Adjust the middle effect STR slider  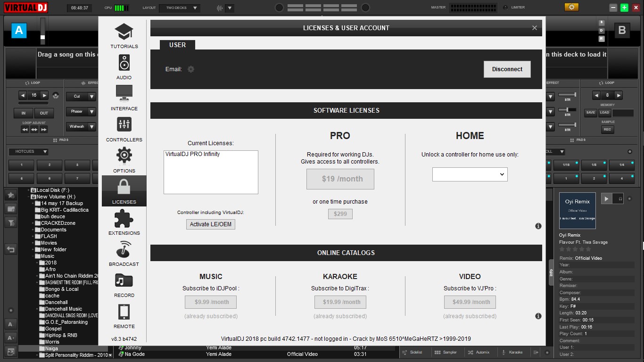(567, 110)
